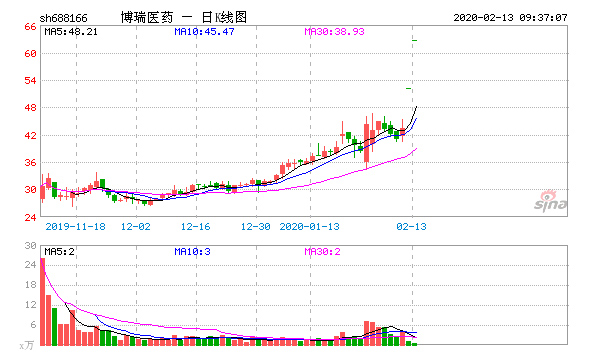Click the volume chart MA5:2 label
The height and width of the screenshot is (361, 589).
pyautogui.click(x=59, y=252)
